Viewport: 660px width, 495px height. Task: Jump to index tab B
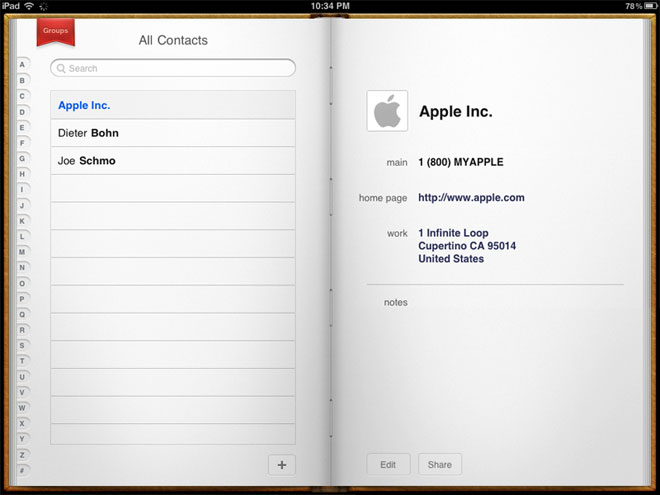pyautogui.click(x=22, y=80)
